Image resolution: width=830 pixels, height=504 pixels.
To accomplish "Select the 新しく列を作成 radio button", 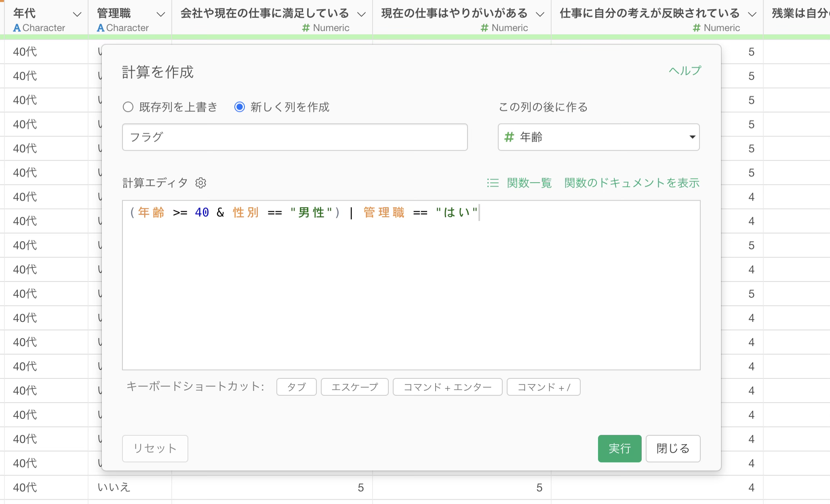I will [x=240, y=107].
